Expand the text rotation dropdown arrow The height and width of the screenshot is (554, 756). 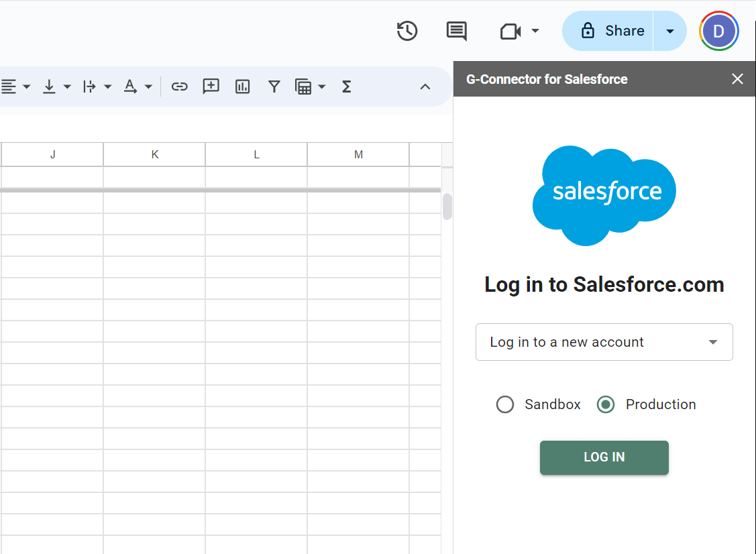pos(148,87)
